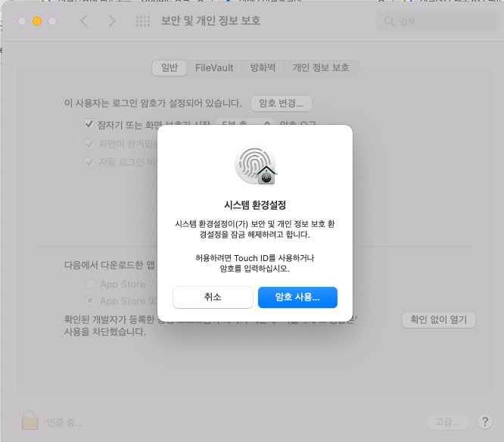Click the 암호 사용... button

point(297,297)
